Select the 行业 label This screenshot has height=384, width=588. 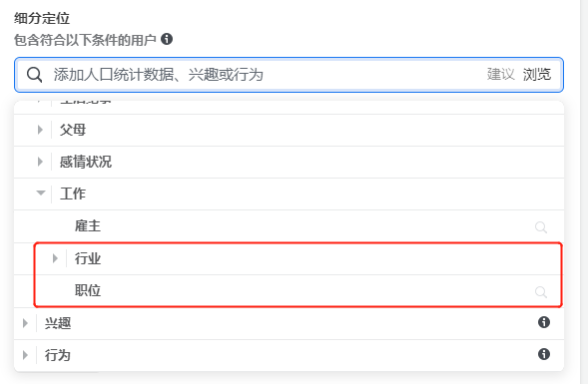click(x=88, y=258)
